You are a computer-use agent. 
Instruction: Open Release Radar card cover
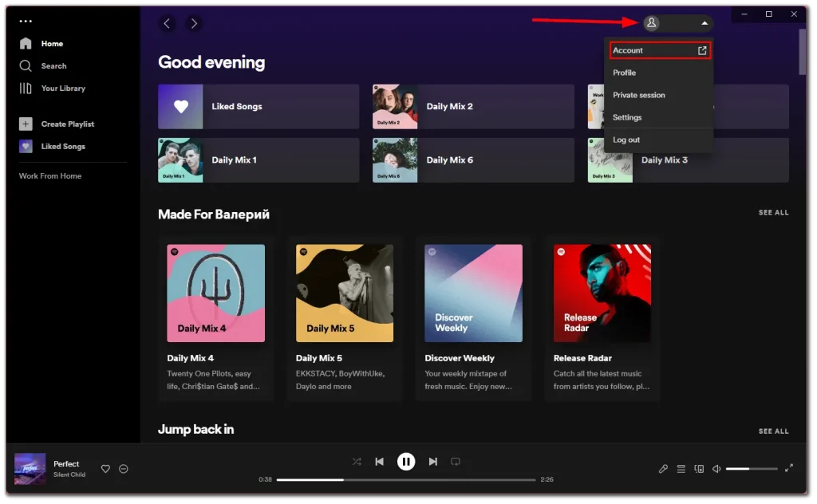tap(602, 293)
